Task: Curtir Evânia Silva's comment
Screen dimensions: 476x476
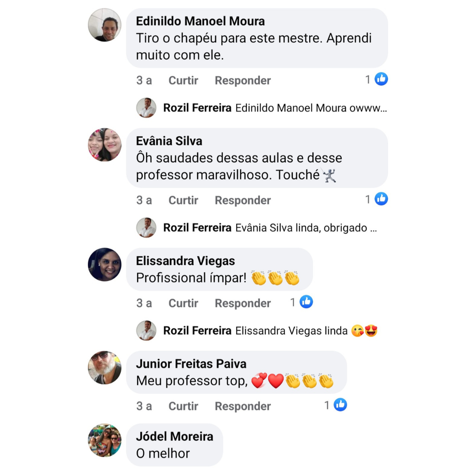Action: [183, 200]
